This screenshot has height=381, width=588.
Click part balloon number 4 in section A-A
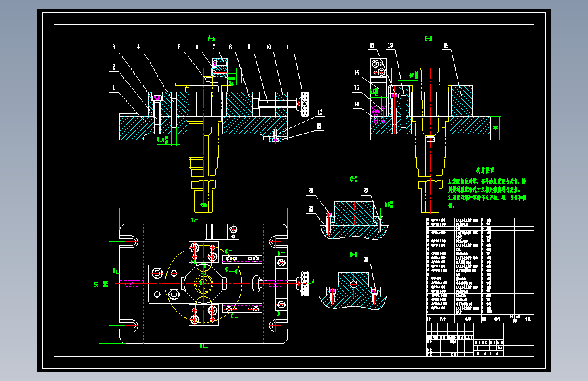tap(138, 47)
